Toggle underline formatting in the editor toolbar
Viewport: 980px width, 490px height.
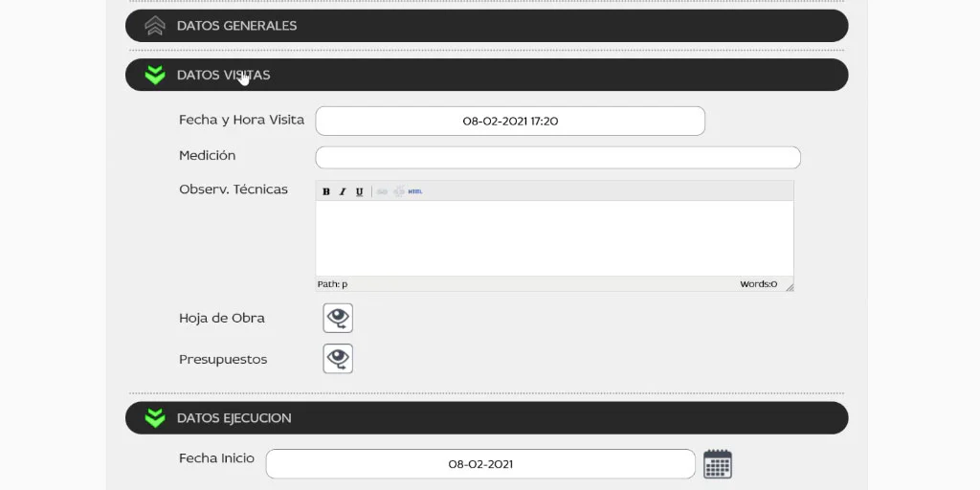pyautogui.click(x=360, y=191)
